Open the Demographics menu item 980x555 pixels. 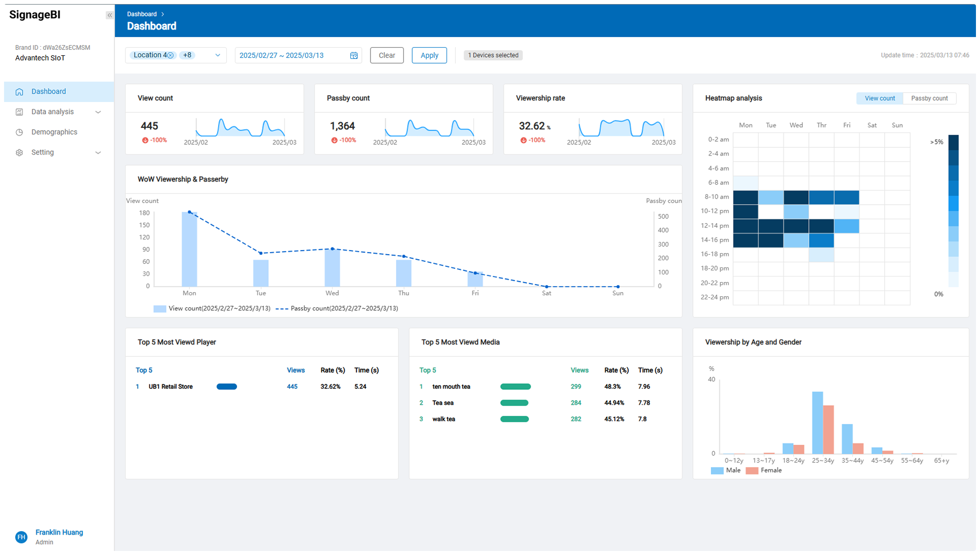[x=54, y=132]
